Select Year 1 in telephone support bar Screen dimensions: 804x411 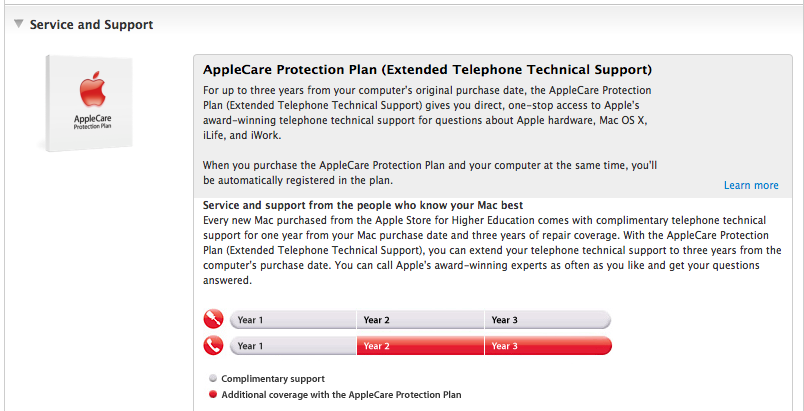293,346
